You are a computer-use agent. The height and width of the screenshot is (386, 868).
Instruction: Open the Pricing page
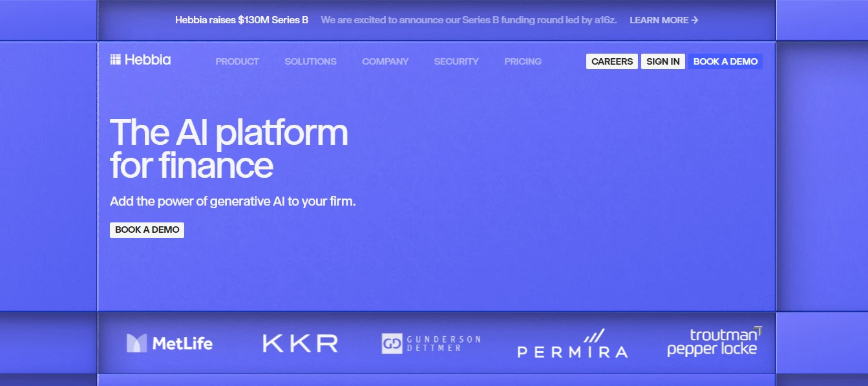523,61
